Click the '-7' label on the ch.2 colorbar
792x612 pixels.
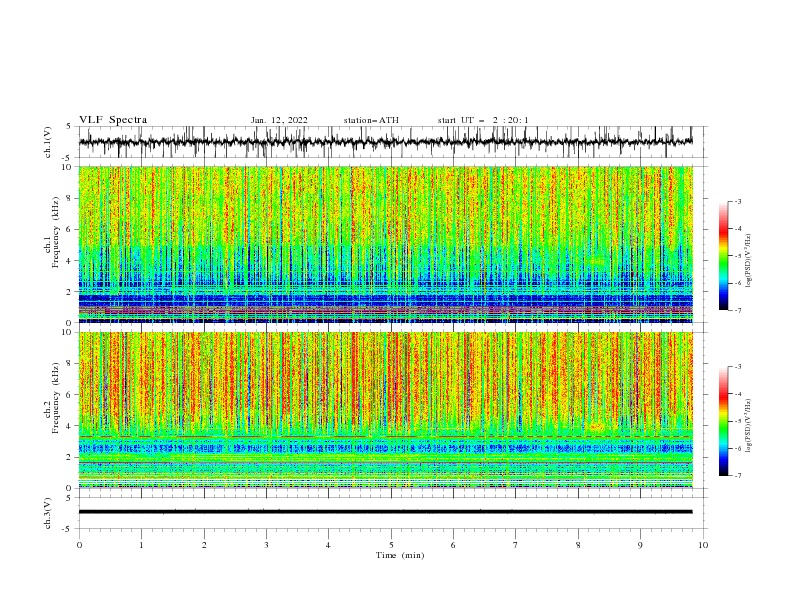(737, 475)
